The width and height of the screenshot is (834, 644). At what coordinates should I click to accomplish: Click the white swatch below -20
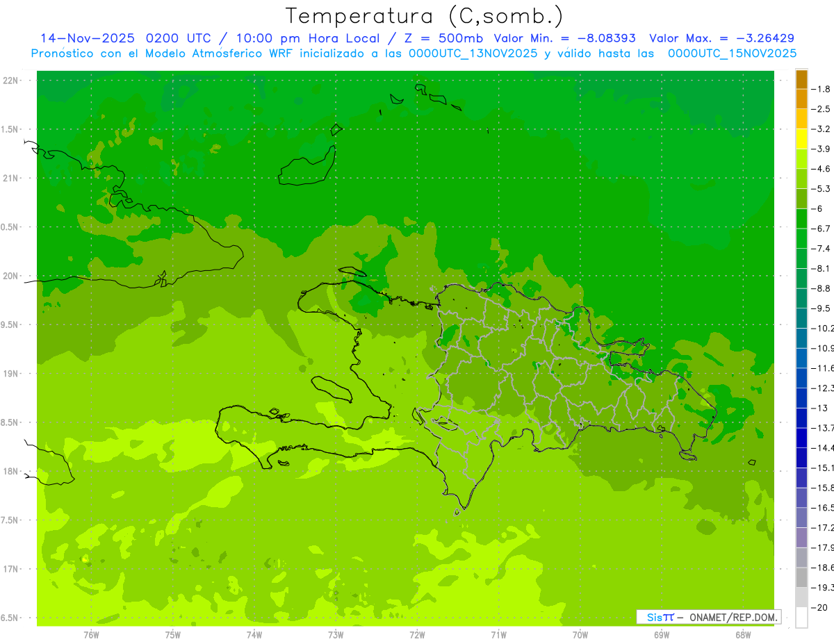tap(802, 618)
